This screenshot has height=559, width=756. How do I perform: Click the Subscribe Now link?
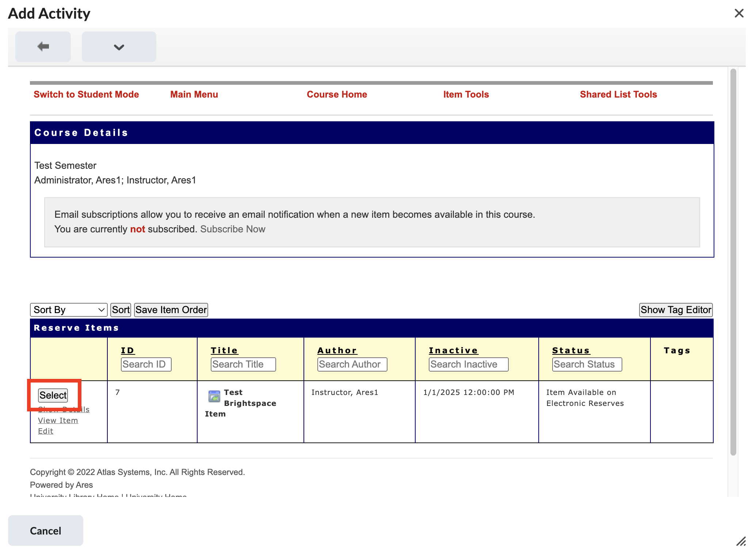(233, 229)
